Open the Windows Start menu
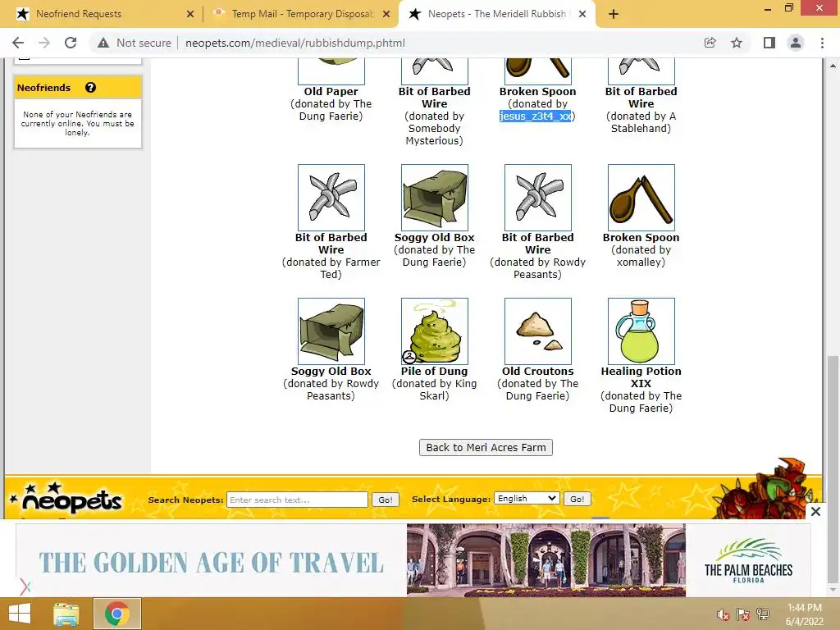Image resolution: width=840 pixels, height=630 pixels. pyautogui.click(x=20, y=614)
